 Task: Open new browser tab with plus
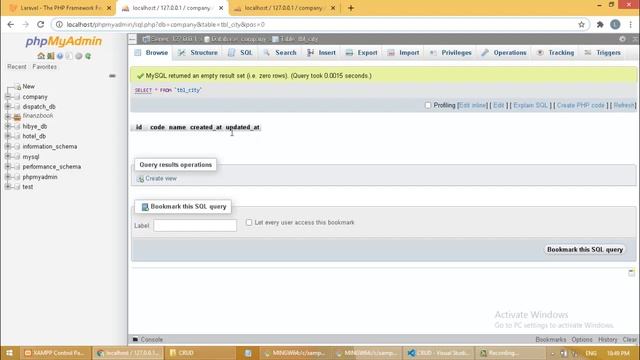point(351,8)
